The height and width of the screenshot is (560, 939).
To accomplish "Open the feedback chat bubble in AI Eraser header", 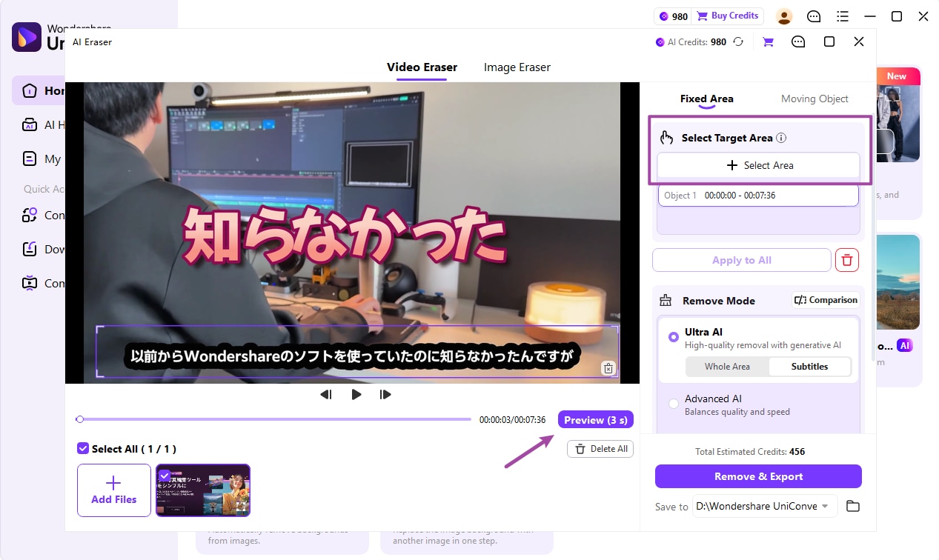I will [x=798, y=42].
